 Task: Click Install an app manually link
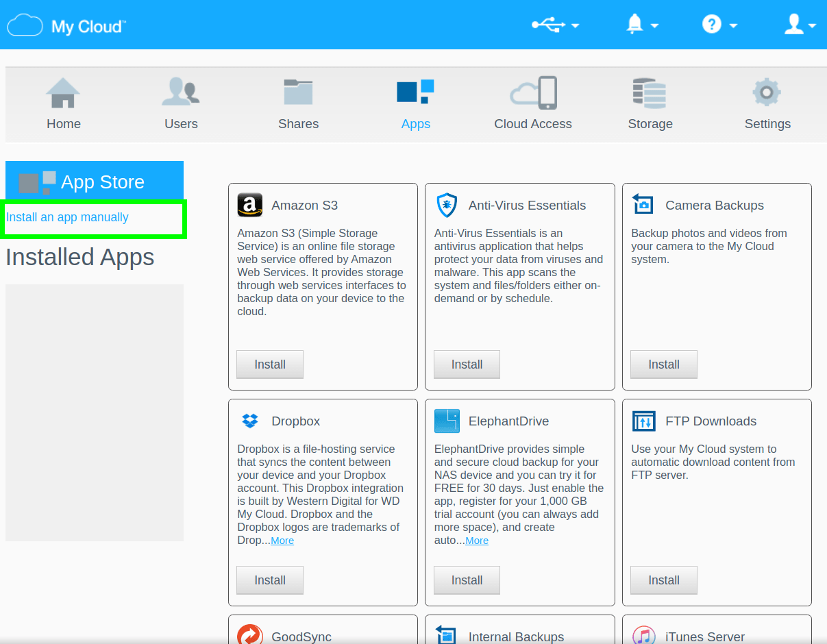(67, 217)
